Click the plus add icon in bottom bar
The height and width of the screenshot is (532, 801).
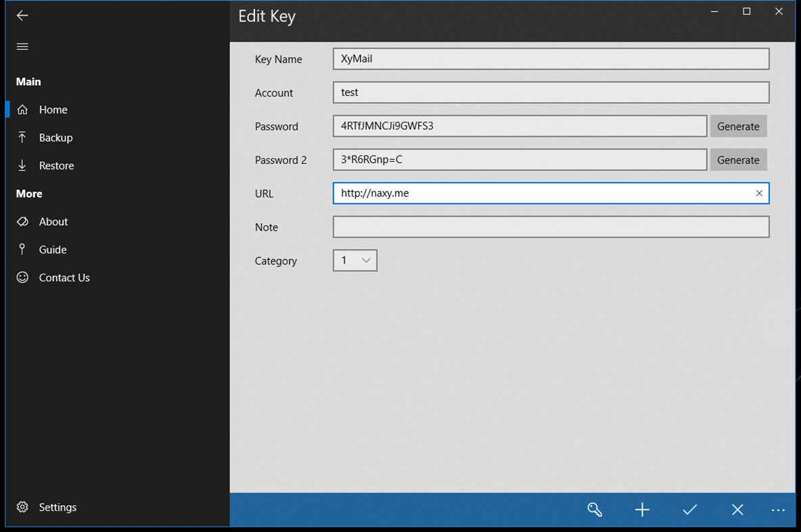point(642,510)
